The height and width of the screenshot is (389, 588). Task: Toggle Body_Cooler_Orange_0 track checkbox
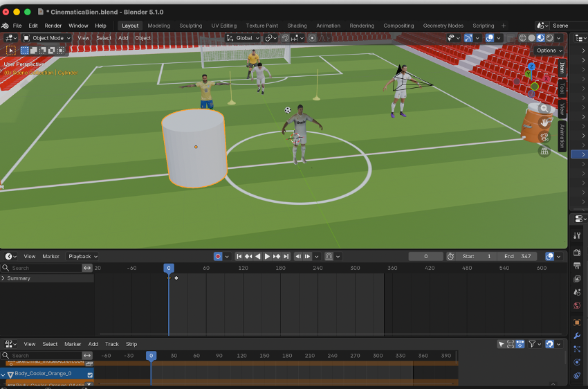coord(90,374)
